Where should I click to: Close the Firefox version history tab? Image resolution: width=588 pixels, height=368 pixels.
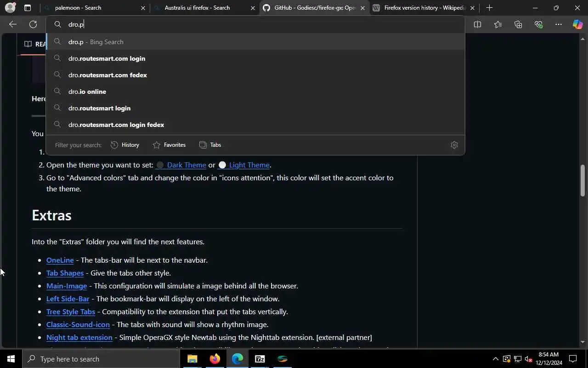pyautogui.click(x=472, y=8)
